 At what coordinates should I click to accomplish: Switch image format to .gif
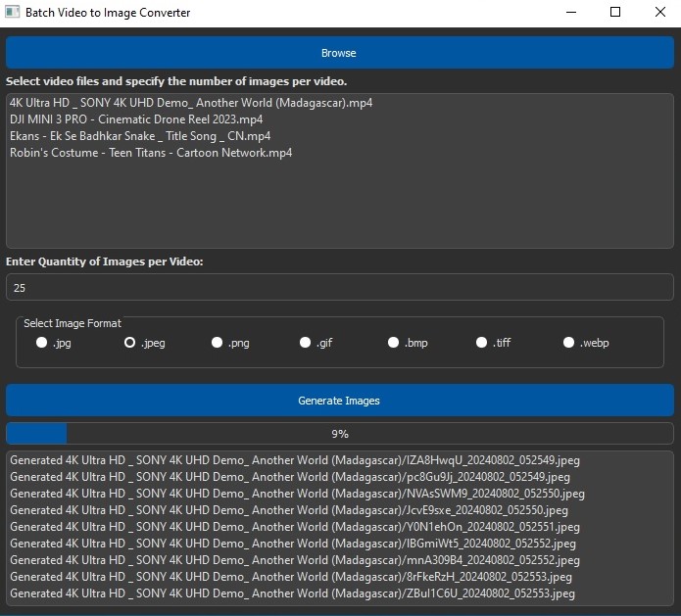click(306, 343)
